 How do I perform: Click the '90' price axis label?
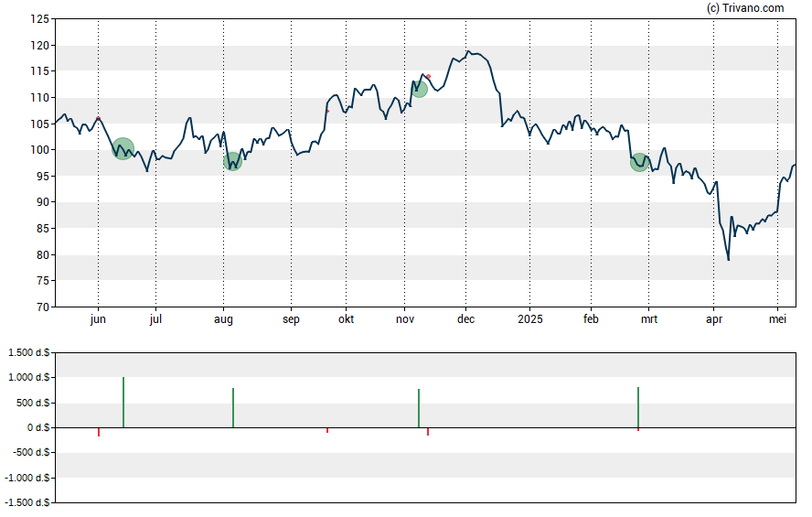pos(43,202)
